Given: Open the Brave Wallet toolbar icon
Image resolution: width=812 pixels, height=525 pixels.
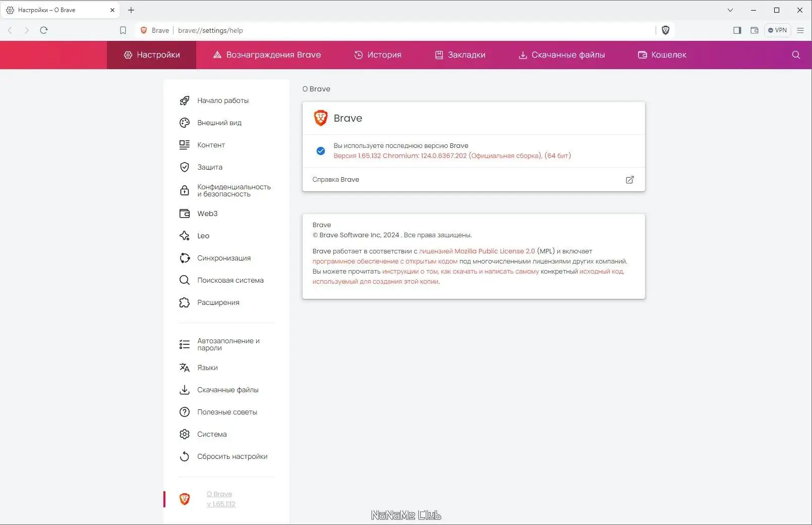Looking at the screenshot, I should point(755,30).
